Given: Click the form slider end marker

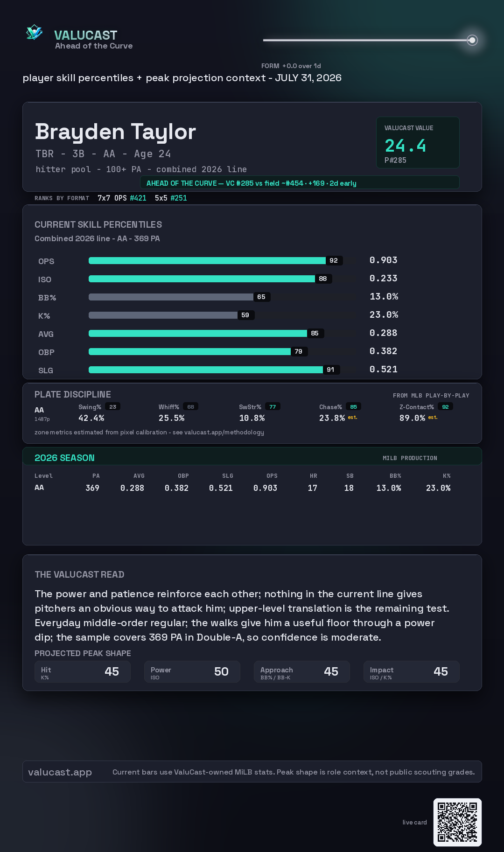Looking at the screenshot, I should tap(472, 40).
